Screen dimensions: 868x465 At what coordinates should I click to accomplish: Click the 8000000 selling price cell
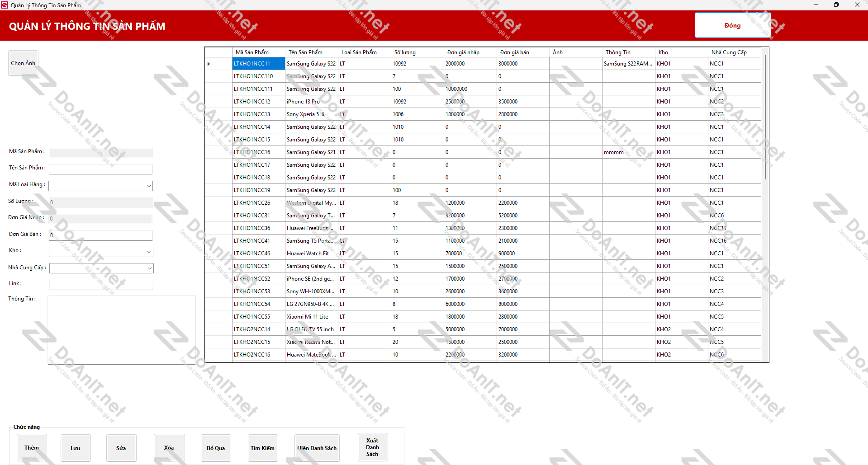(x=523, y=304)
